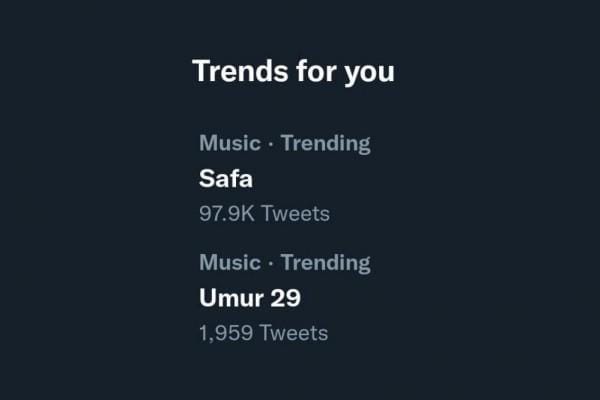Viewport: 600px width, 400px height.
Task: Click the word Tweets beside 1,959
Action: point(293,332)
